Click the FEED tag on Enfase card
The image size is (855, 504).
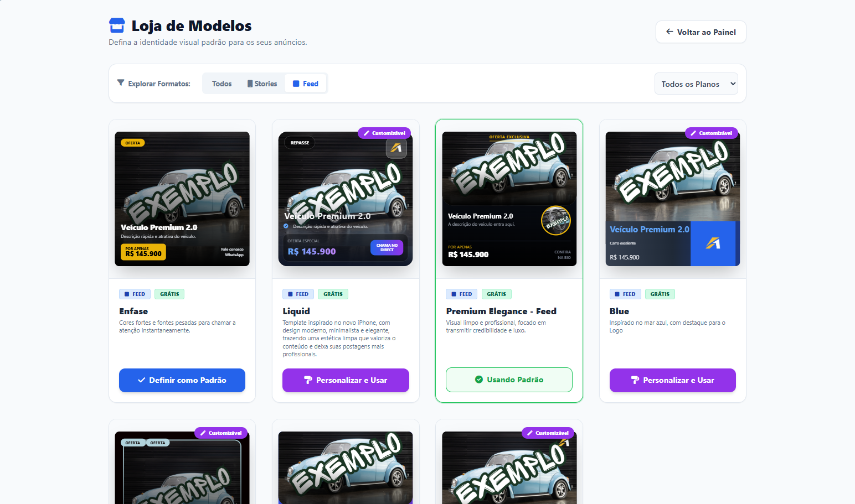pyautogui.click(x=135, y=294)
